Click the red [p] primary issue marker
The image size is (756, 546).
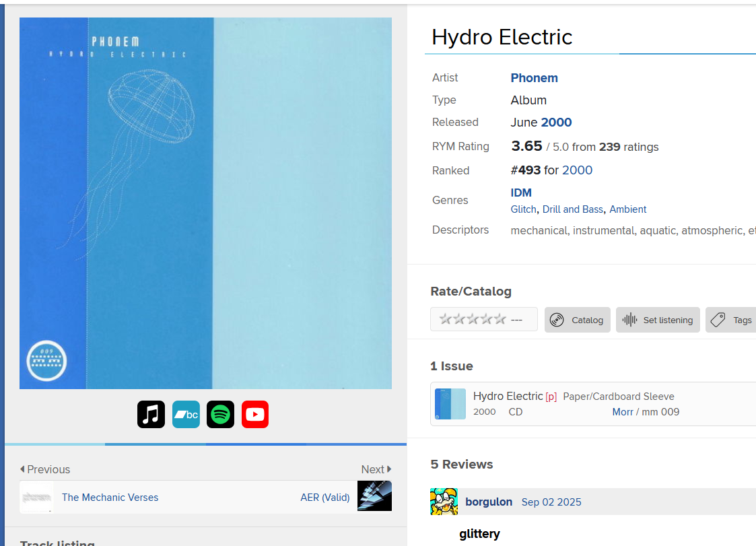(x=551, y=397)
